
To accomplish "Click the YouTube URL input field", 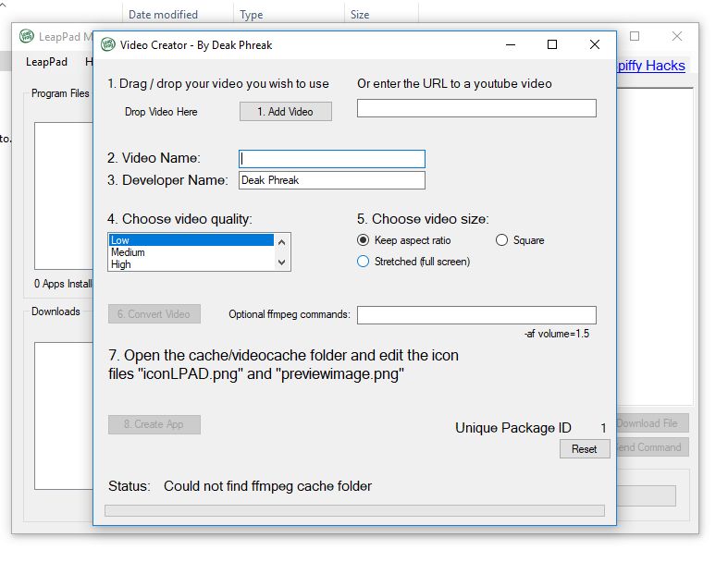I will click(x=476, y=109).
